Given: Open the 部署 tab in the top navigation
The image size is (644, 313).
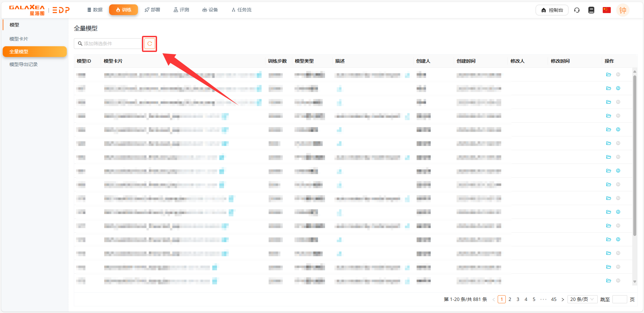Looking at the screenshot, I should tap(152, 10).
